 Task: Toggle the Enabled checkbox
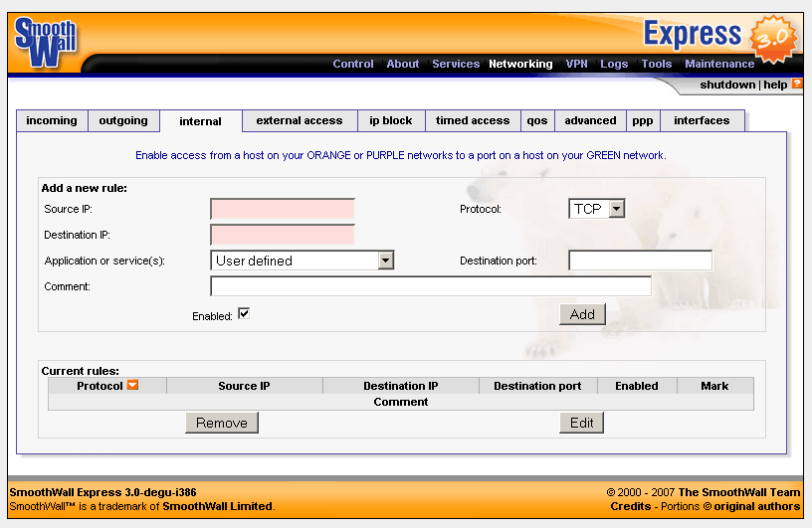(244, 313)
